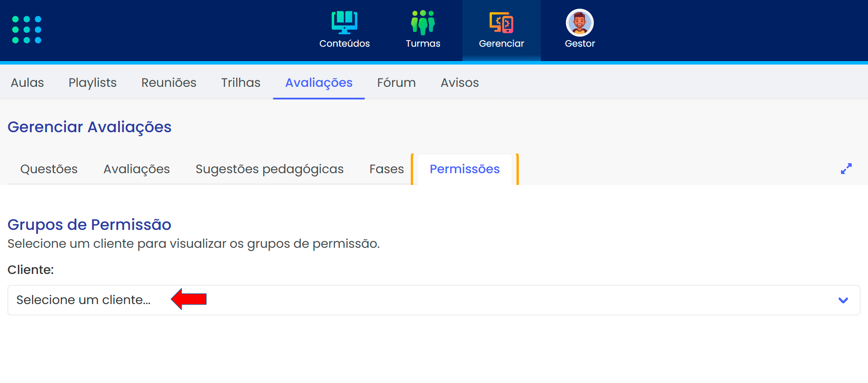Click the dotted grid app logo
Image resolution: width=868 pixels, height=383 pixels.
pyautogui.click(x=27, y=30)
